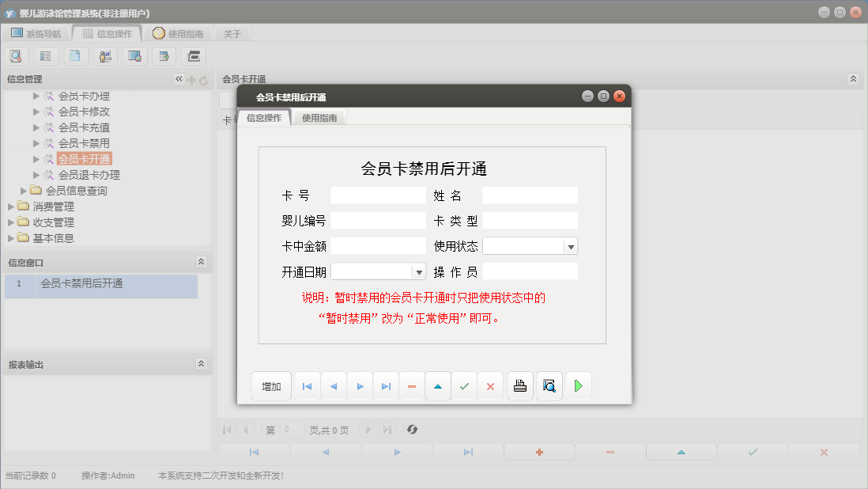Open the document icon on the main toolbar
Screen dimensions: 868x489
(75, 55)
